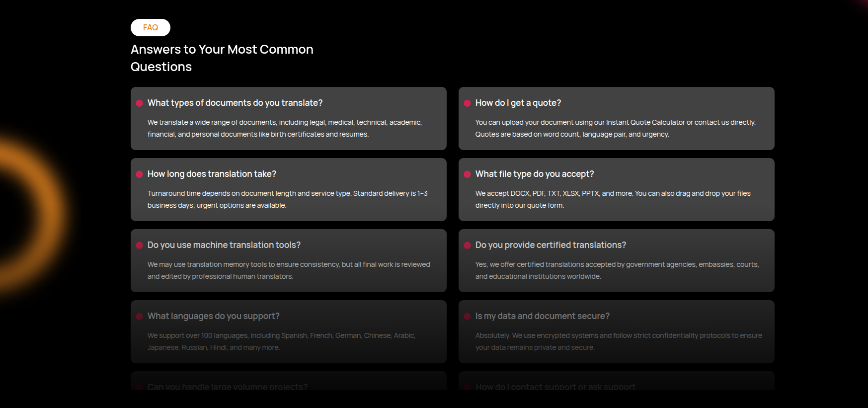Expand the 'How do I contact support' question
The height and width of the screenshot is (408, 868).
click(555, 386)
